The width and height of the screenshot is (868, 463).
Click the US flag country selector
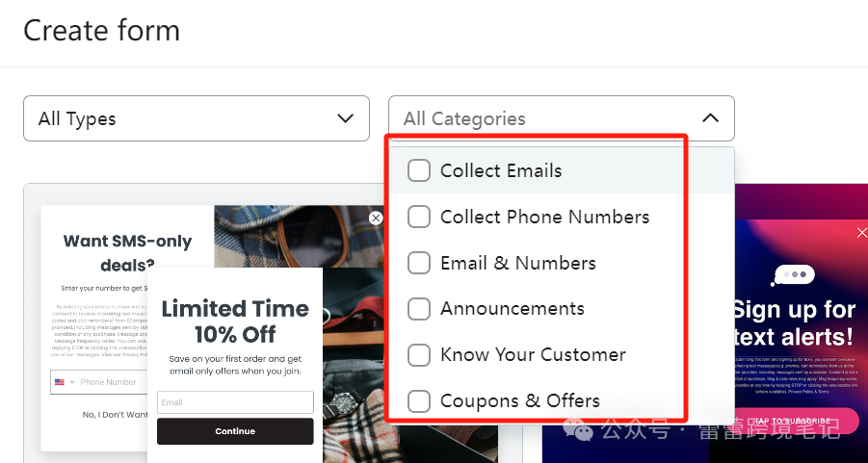point(63,382)
